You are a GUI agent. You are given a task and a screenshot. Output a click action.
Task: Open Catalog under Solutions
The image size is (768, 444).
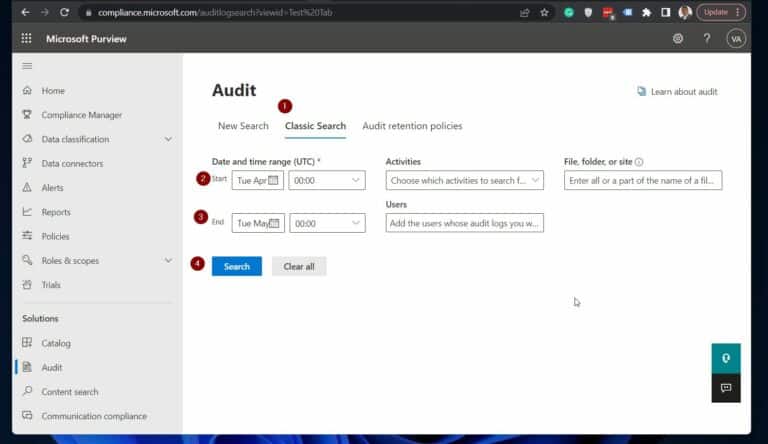(x=56, y=343)
